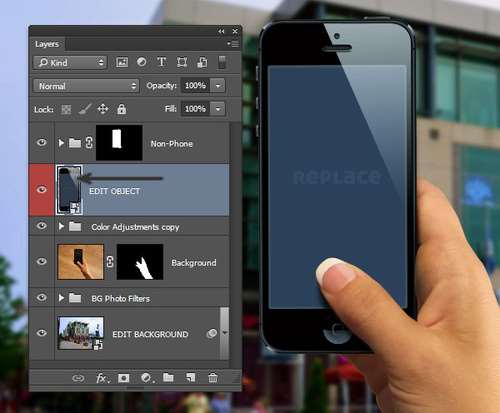The height and width of the screenshot is (413, 500).
Task: Toggle visibility of EDIT OBJECT layer
Action: pos(42,190)
